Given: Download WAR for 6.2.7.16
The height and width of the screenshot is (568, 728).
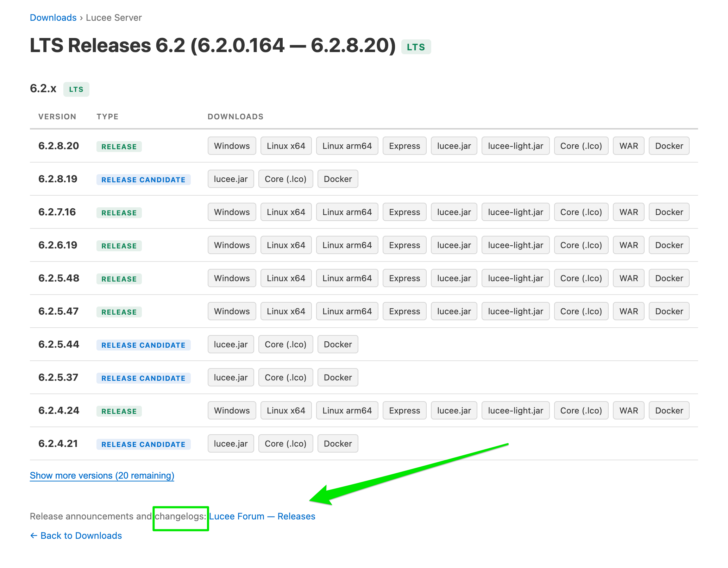Looking at the screenshot, I should pos(629,212).
